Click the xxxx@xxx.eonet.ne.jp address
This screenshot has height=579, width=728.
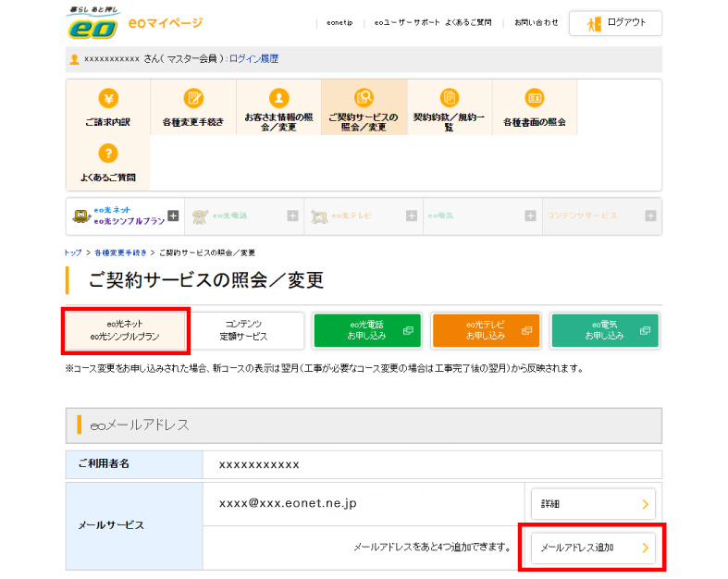coord(288,504)
